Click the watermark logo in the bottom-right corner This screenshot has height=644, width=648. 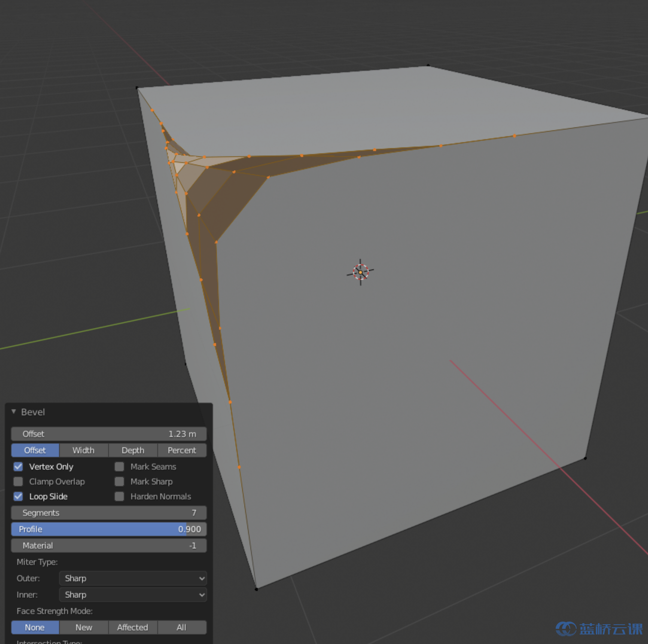pos(598,629)
